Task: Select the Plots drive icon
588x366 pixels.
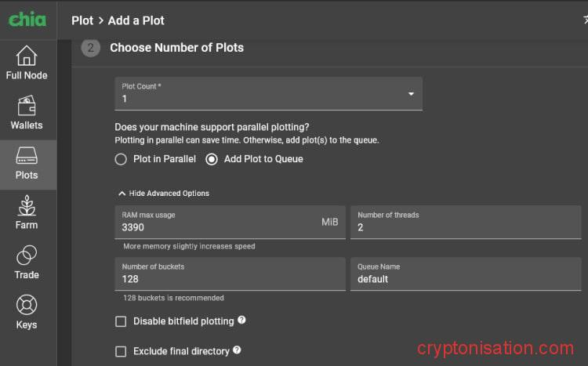Action: click(27, 157)
